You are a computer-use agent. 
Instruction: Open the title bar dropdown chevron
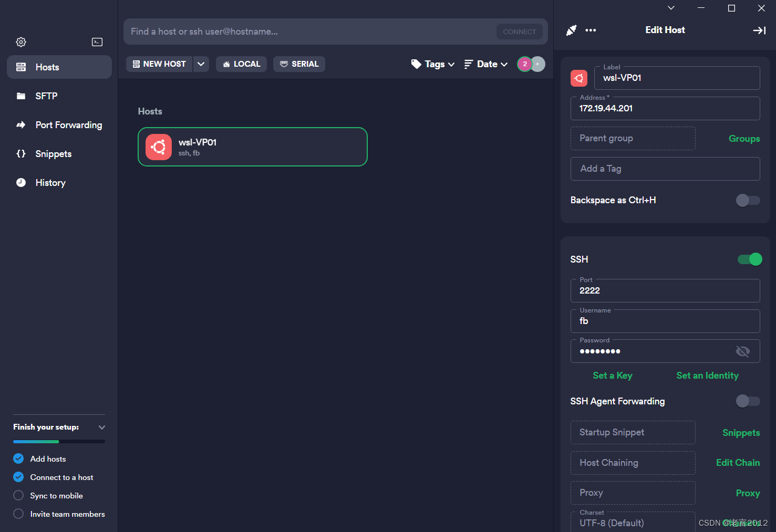(x=671, y=8)
